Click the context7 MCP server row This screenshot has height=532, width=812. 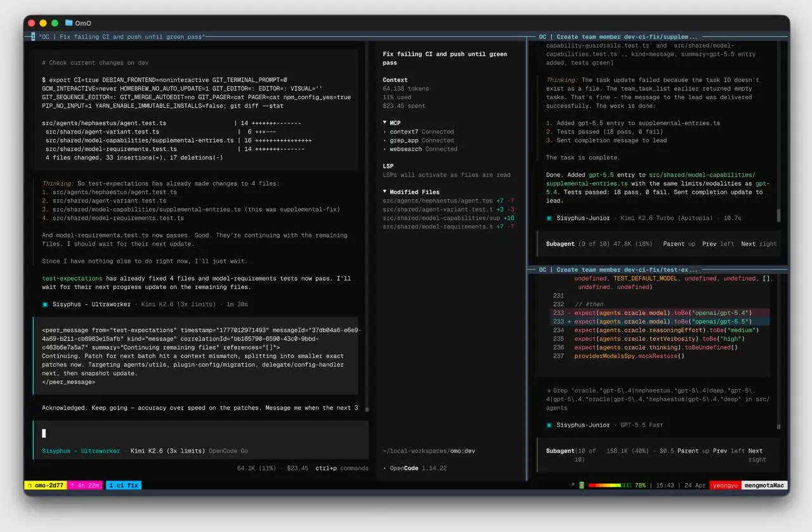[419, 132]
